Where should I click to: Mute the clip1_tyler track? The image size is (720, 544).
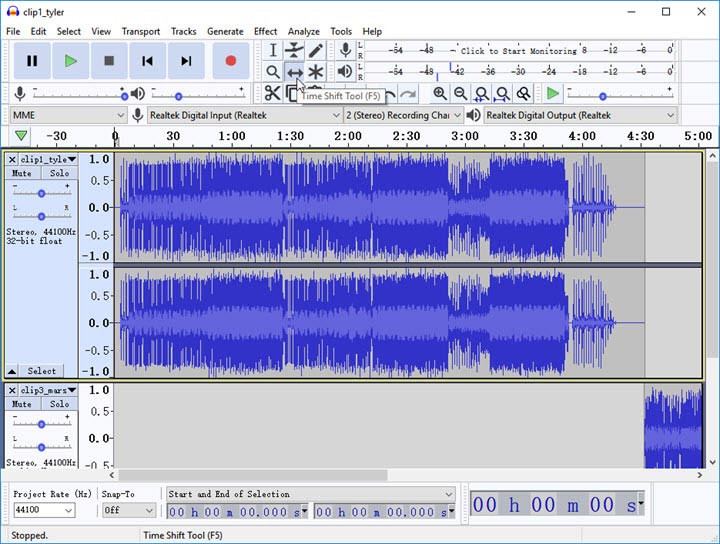tap(22, 174)
